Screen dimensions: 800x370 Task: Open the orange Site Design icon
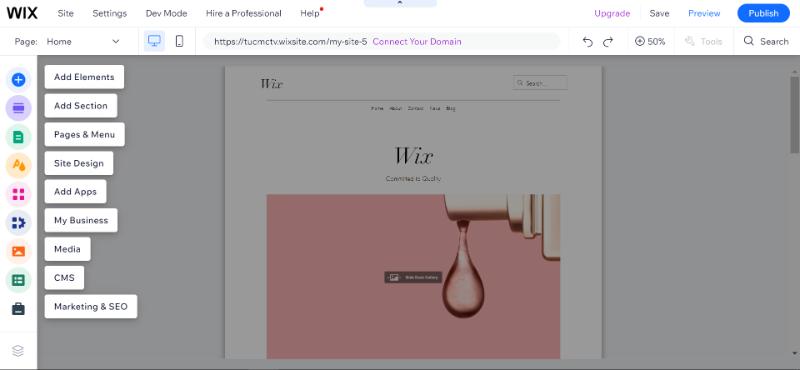click(18, 165)
